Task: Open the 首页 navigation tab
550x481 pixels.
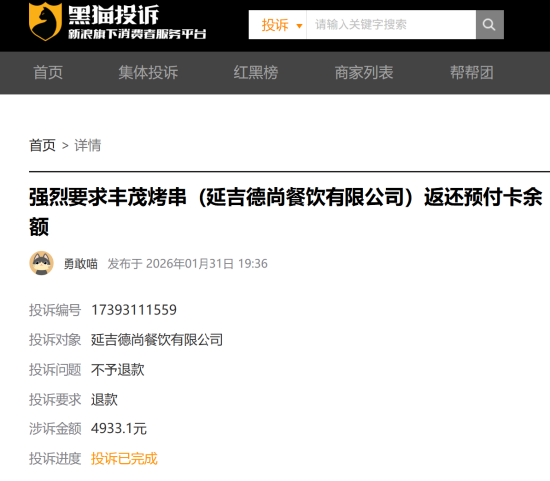Action: [x=48, y=73]
